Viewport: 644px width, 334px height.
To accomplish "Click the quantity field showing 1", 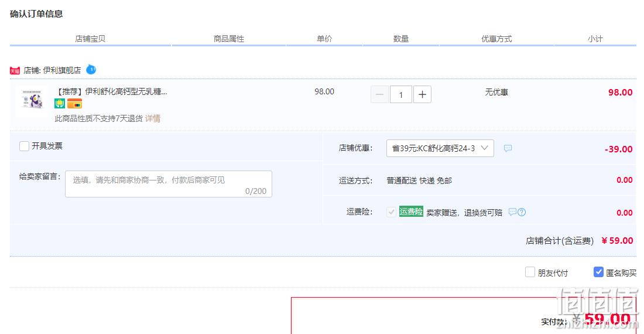I will click(x=401, y=94).
